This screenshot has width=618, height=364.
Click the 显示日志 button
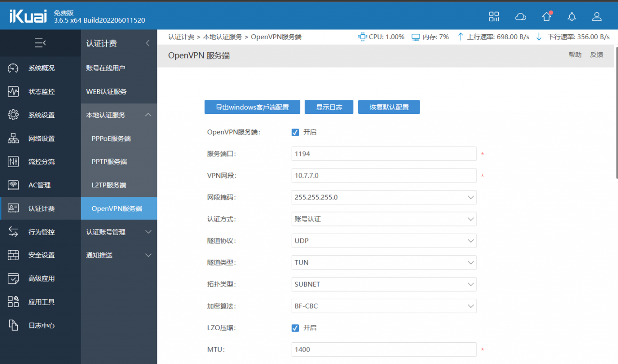pos(329,107)
